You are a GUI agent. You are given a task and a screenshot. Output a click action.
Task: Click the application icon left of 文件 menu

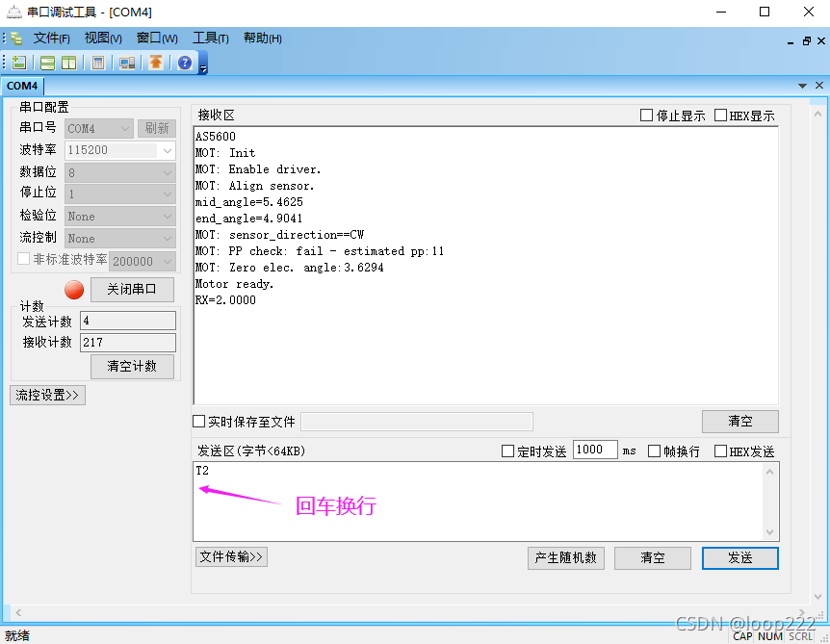(x=16, y=39)
